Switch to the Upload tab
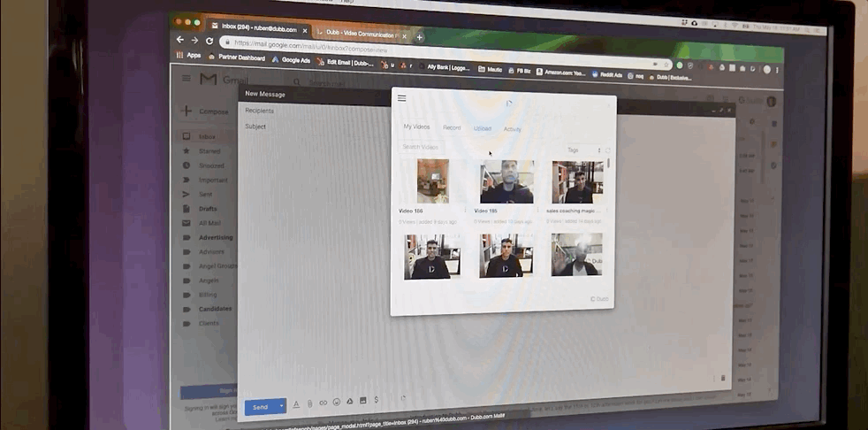Screen dimensions: 868x430 [482, 128]
